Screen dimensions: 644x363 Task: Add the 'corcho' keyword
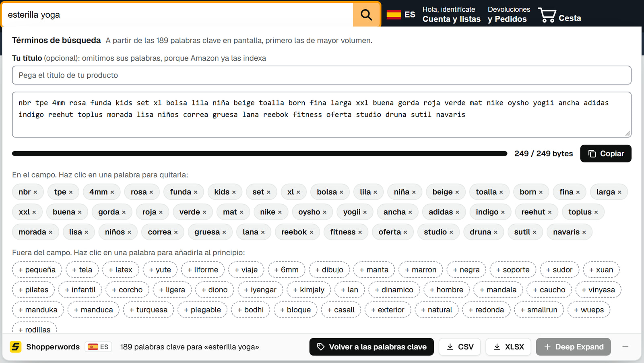127,290
